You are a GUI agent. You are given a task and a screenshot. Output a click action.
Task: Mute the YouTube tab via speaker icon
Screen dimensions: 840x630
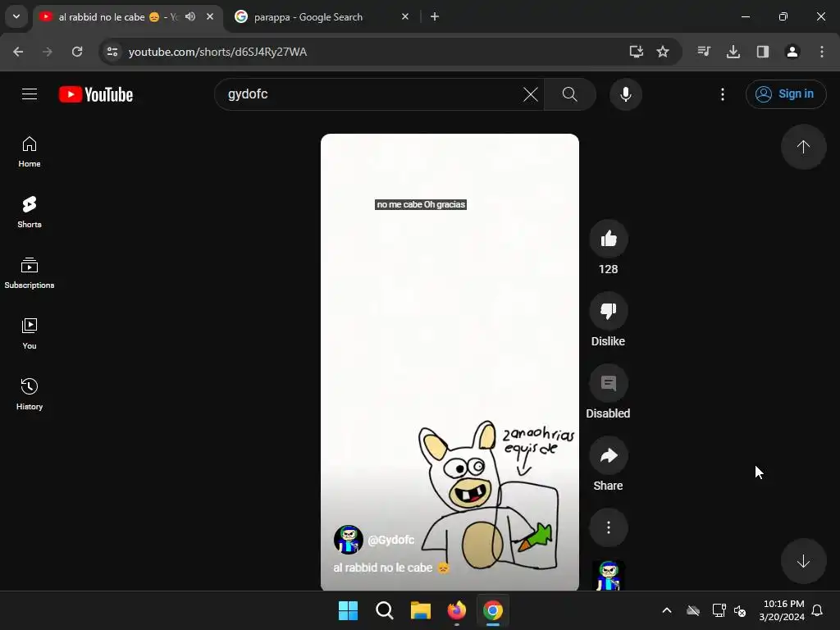[190, 16]
